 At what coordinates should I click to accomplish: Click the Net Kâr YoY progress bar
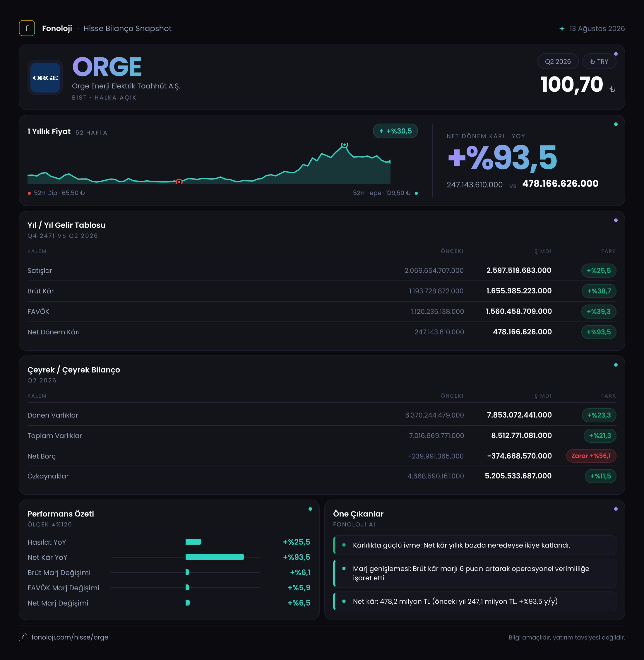click(x=215, y=557)
